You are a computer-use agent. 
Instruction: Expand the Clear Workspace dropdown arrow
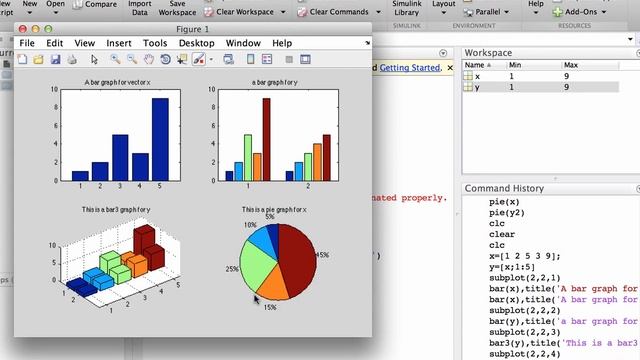[283, 12]
